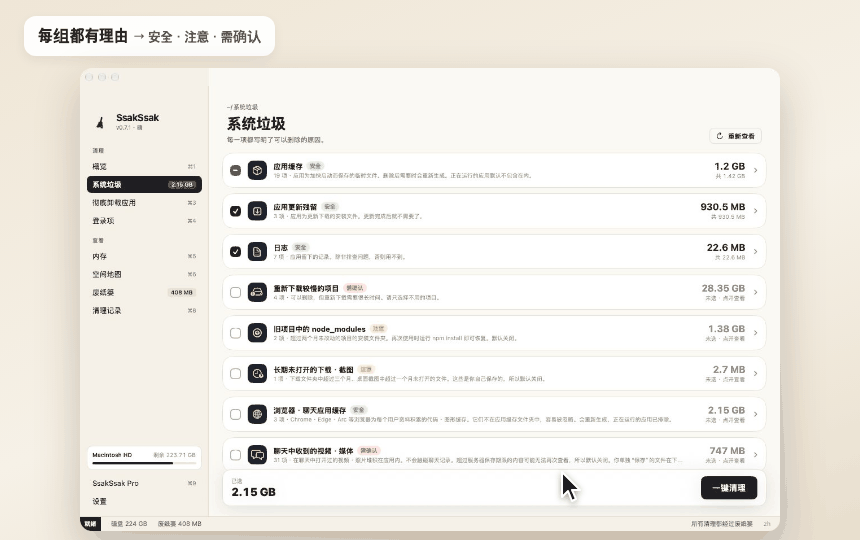This screenshot has height=540, width=860.
Task: Expand the 聊天中收到的视频·媒体 row chevron
Action: click(756, 454)
